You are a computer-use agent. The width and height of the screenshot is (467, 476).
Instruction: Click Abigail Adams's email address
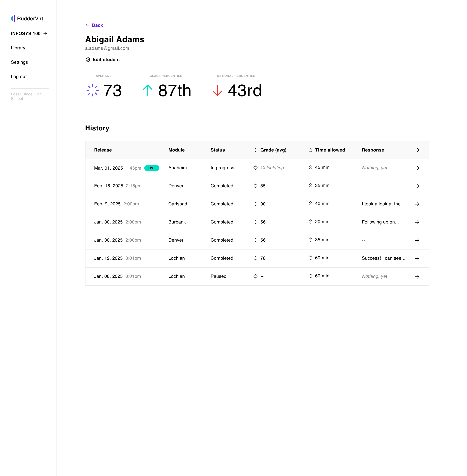[x=107, y=48]
